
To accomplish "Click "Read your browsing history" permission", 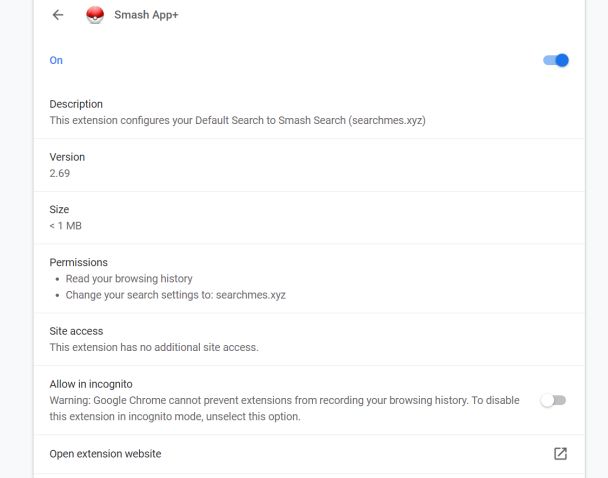I will 129,279.
